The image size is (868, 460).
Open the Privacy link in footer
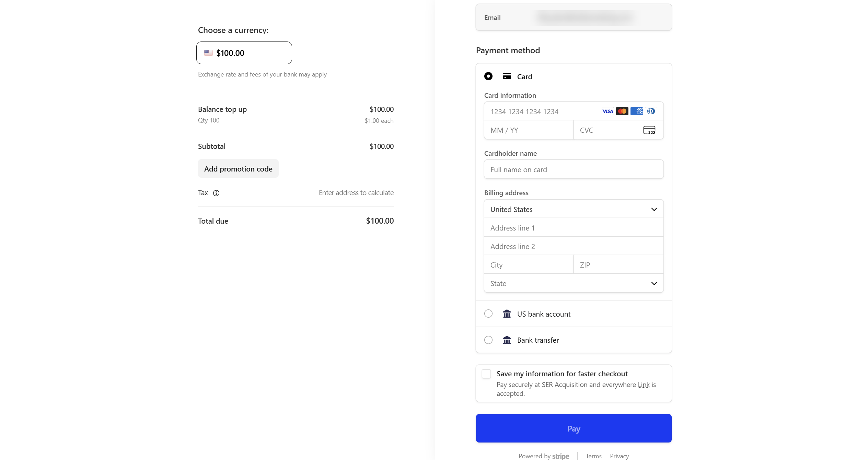coord(619,456)
